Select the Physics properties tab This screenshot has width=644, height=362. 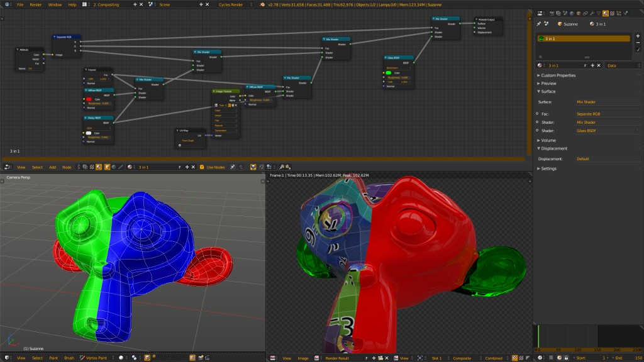(x=625, y=12)
